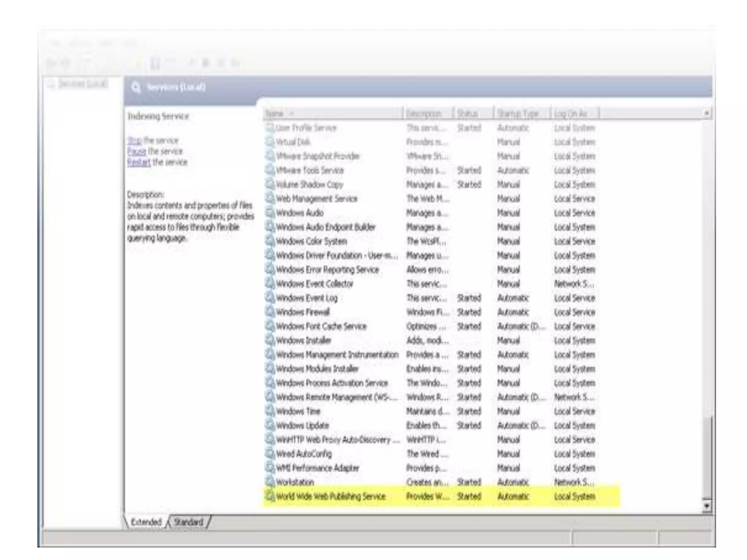Click the magnifier icon in Services (Local) header
This screenshot has height=560, width=747.
136,87
